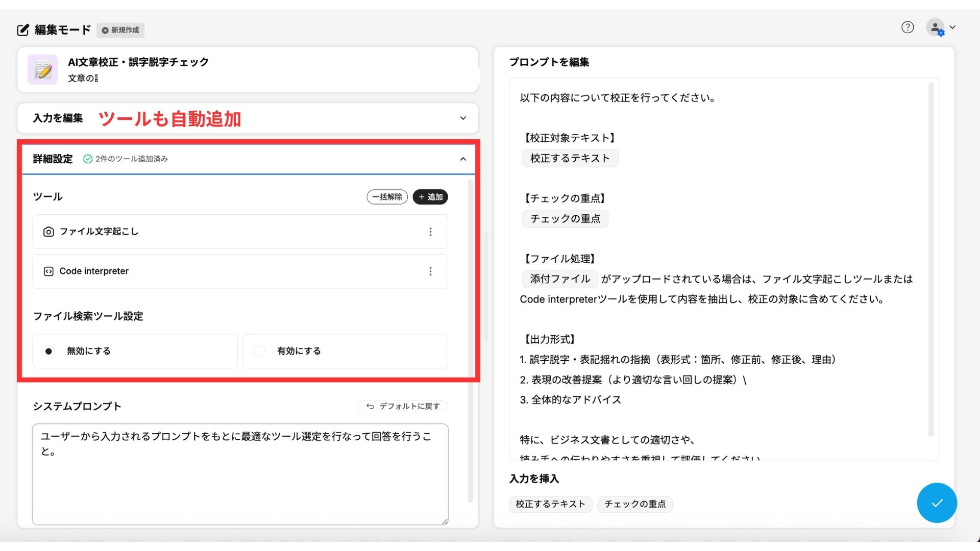Click the notepad app thumbnail icon
Screen dimensions: 980x551
coord(43,70)
